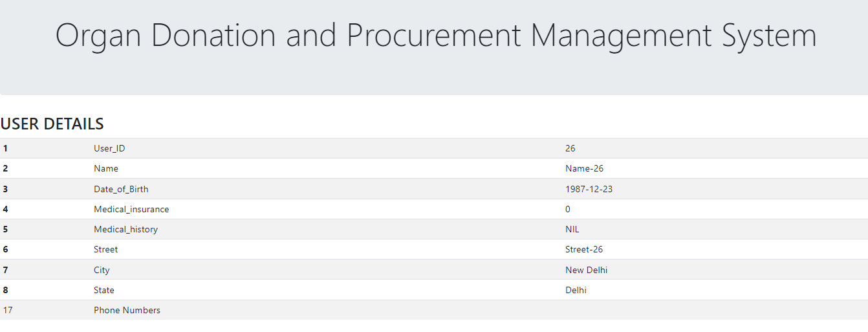Viewport: 868px width, 332px height.
Task: Select the State field label
Action: (104, 290)
